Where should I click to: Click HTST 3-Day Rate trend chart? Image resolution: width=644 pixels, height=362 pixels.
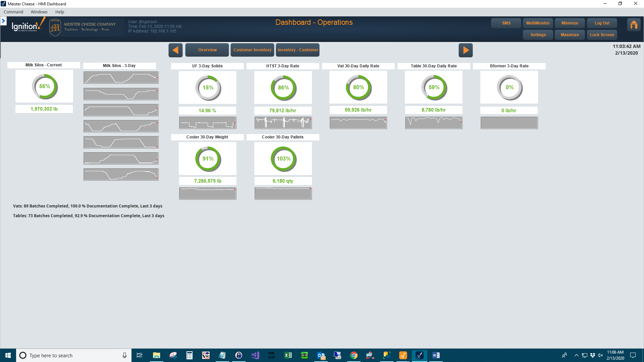pos(283,122)
